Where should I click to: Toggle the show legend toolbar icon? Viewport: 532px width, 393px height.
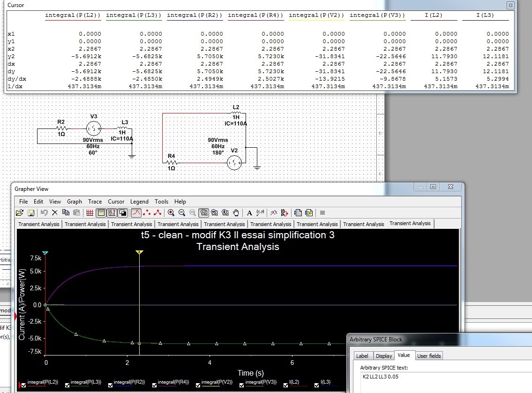[101, 213]
